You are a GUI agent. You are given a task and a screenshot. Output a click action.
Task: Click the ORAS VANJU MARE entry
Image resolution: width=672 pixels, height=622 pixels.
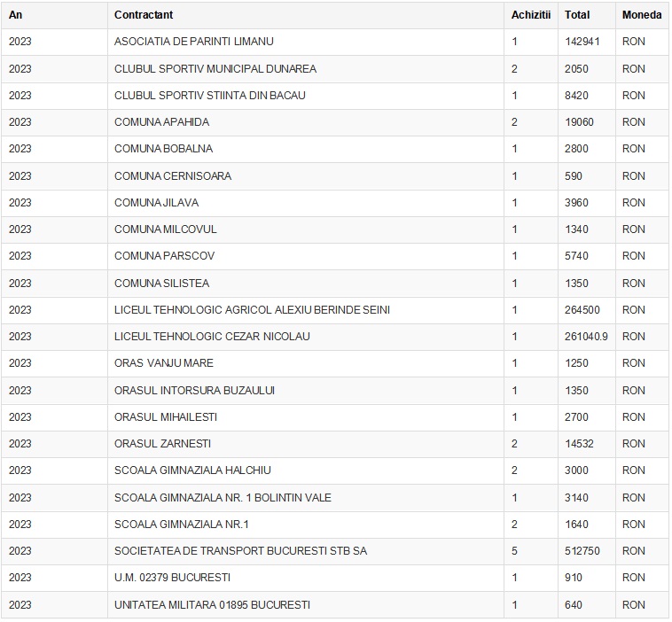163,363
